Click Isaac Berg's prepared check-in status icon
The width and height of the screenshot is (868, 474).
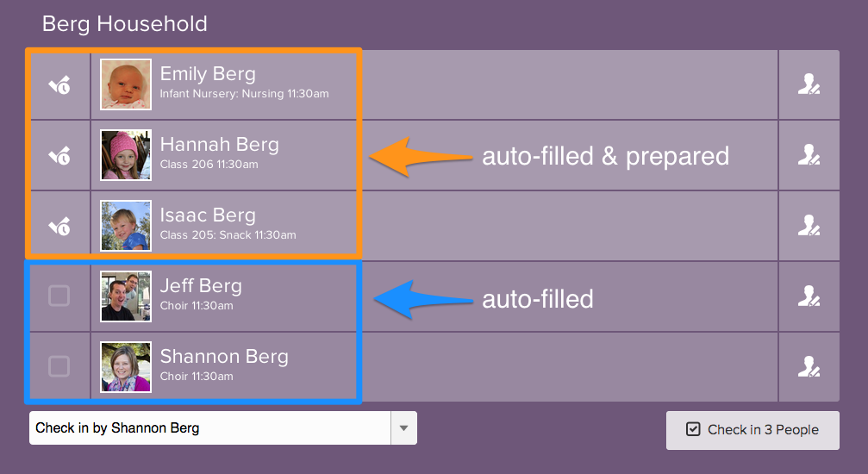59,227
